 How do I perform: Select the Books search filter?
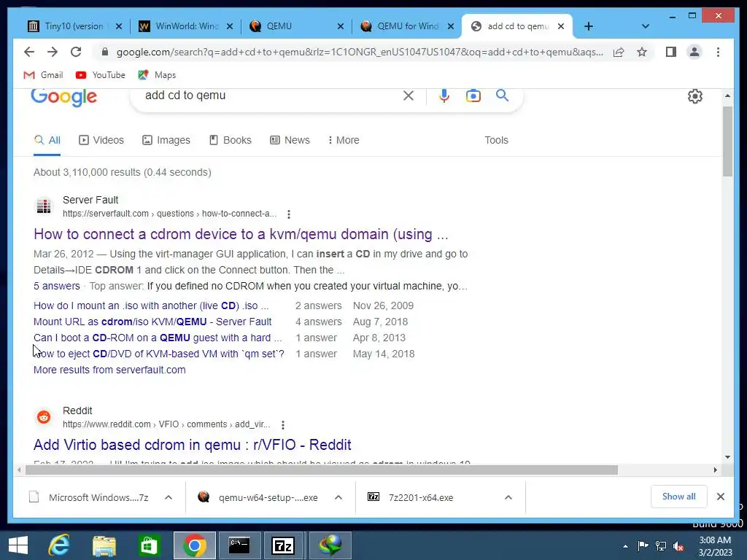tap(230, 140)
